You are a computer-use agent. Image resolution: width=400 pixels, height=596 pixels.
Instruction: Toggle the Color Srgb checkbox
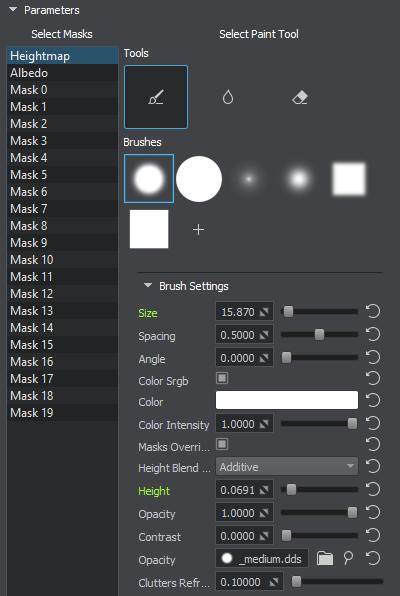[222, 378]
